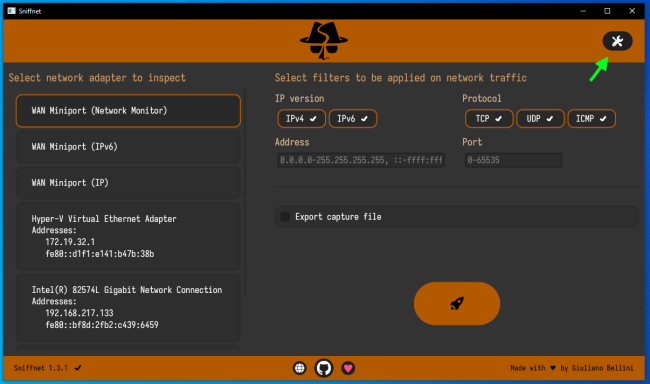Open the website globe icon
650x384 pixels.
tap(299, 368)
